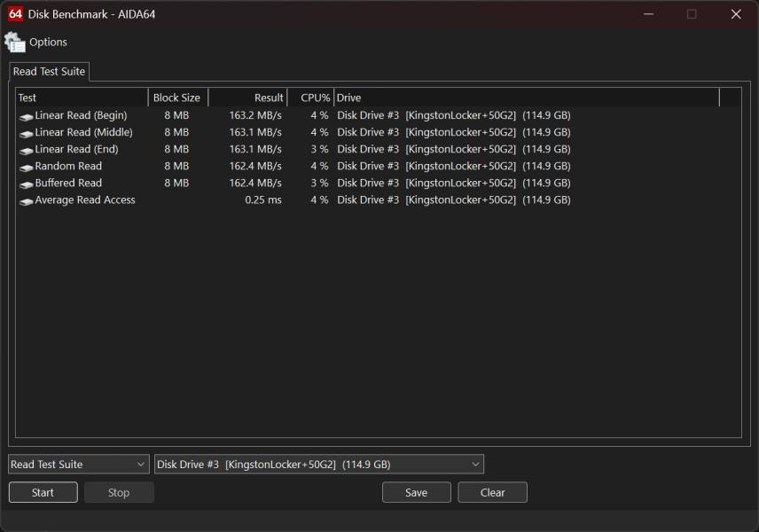Select the Random Read row text
The image size is (759, 532).
(x=68, y=166)
